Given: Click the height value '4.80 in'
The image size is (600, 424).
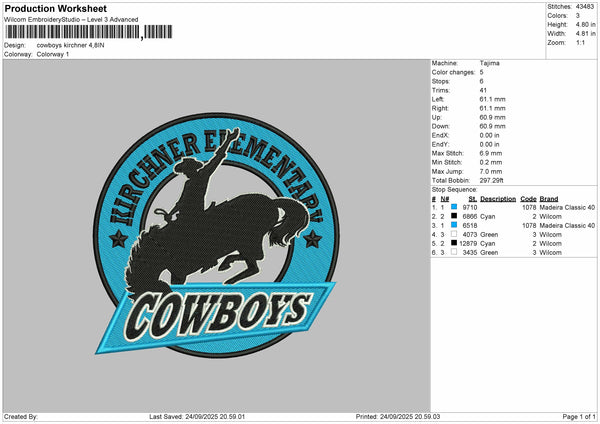Looking at the screenshot, I should 585,24.
